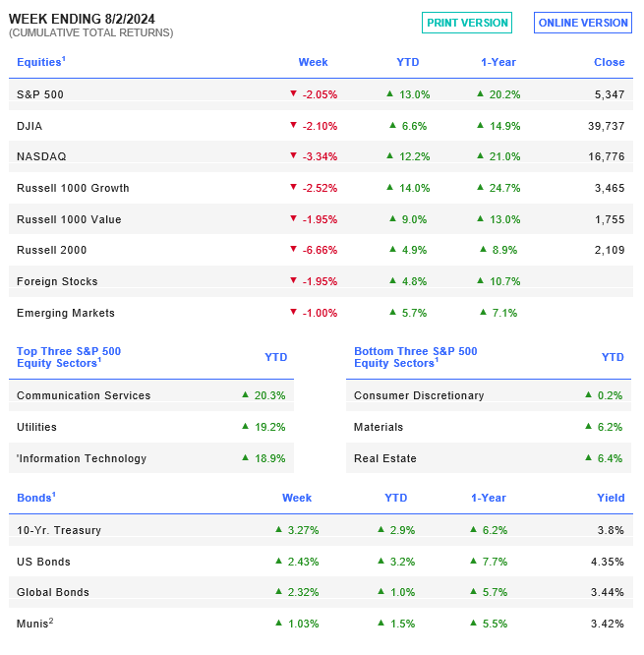
Task: Select the Materials sector label
Action: [379, 427]
